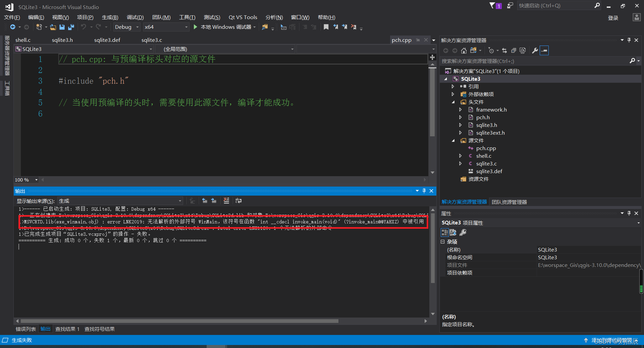Click the Categorized view icon in Properties

(x=445, y=232)
